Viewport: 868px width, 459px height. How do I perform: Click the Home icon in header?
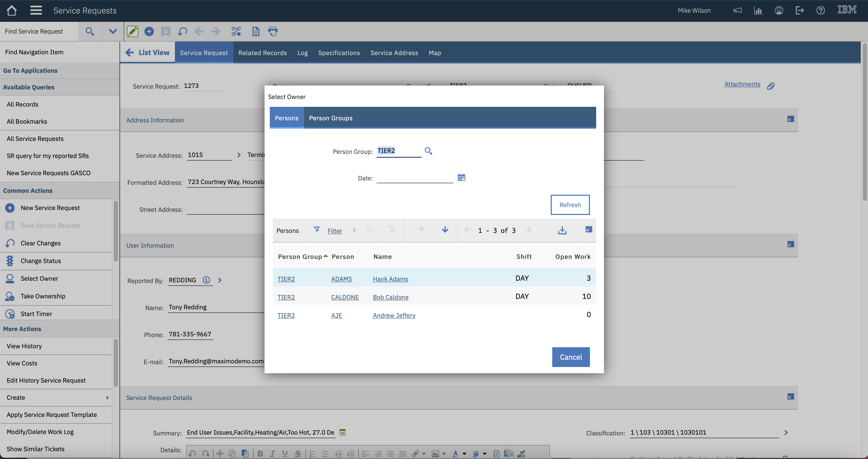click(11, 10)
